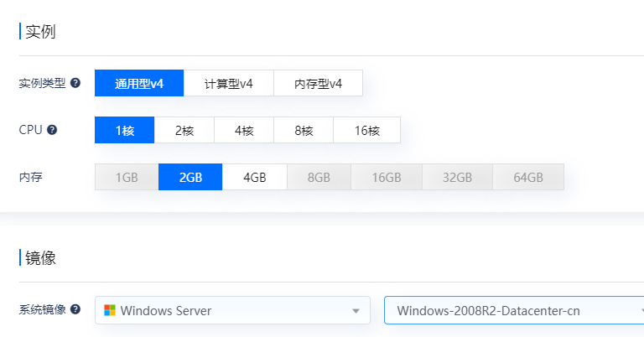
Task: Click the help icon beside 实例类型
Action: coord(75,83)
